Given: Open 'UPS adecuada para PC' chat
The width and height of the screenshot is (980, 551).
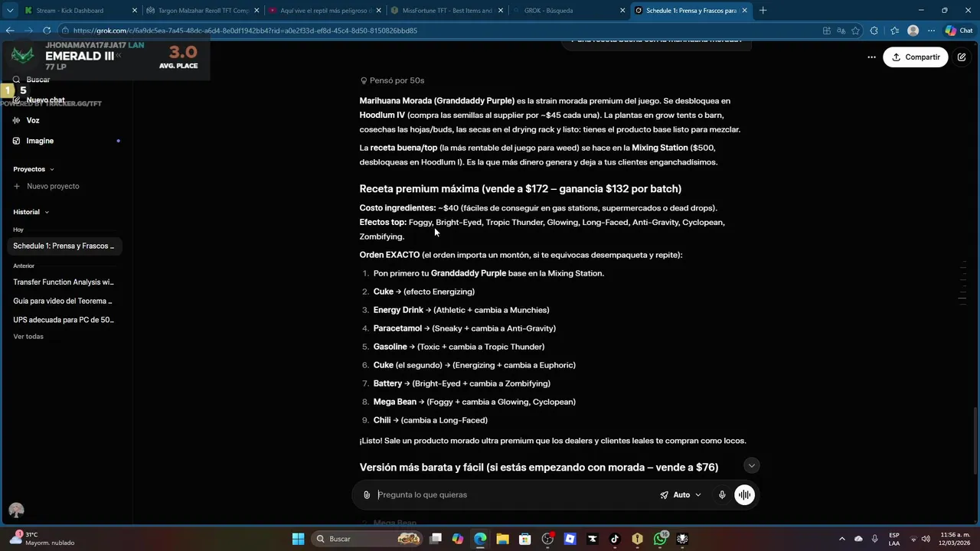Looking at the screenshot, I should pos(65,320).
